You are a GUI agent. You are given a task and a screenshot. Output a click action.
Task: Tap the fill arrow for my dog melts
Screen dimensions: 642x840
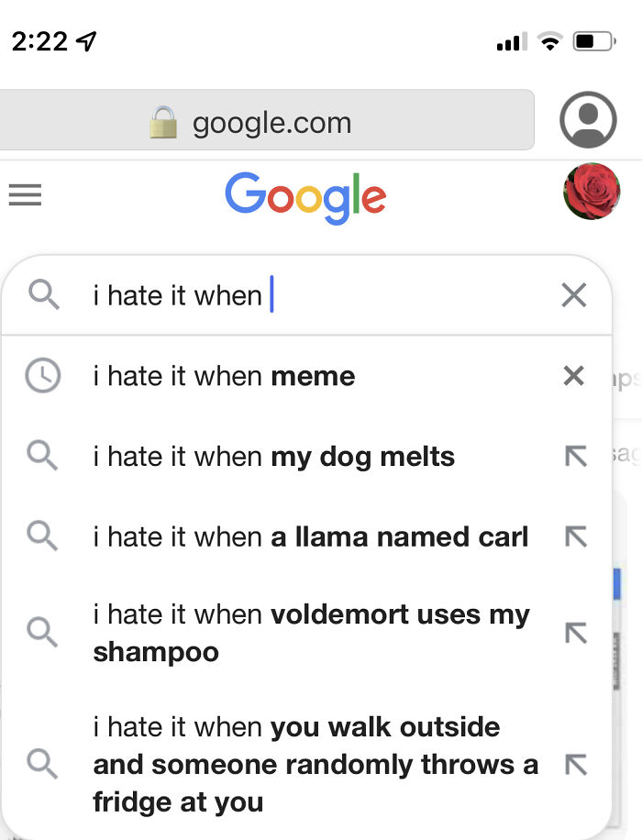pos(575,456)
